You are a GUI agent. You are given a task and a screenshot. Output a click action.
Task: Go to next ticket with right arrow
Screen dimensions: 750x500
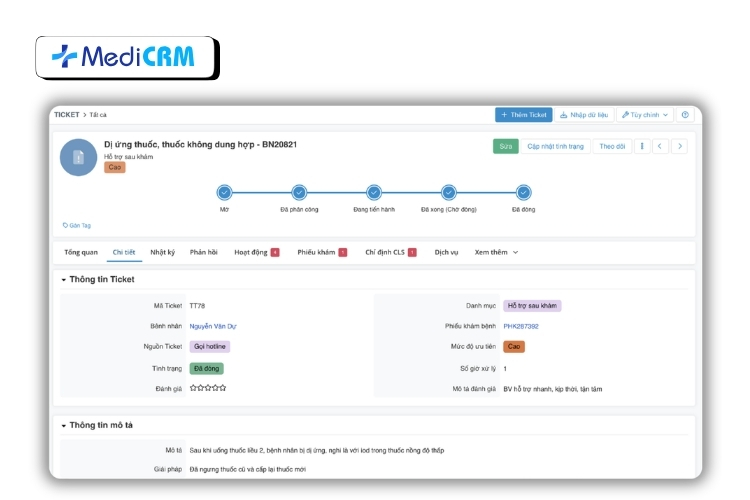(x=679, y=146)
